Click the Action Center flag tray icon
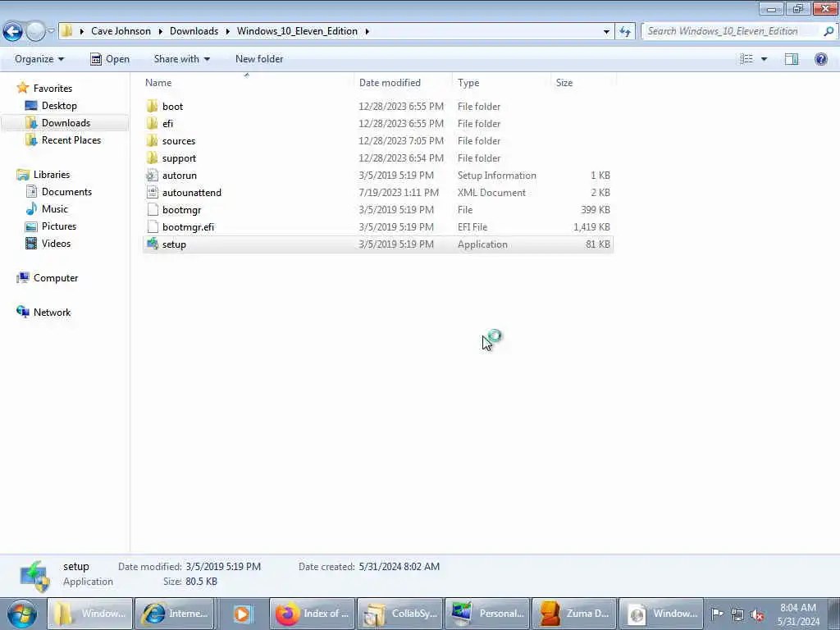The image size is (840, 630). click(x=717, y=614)
